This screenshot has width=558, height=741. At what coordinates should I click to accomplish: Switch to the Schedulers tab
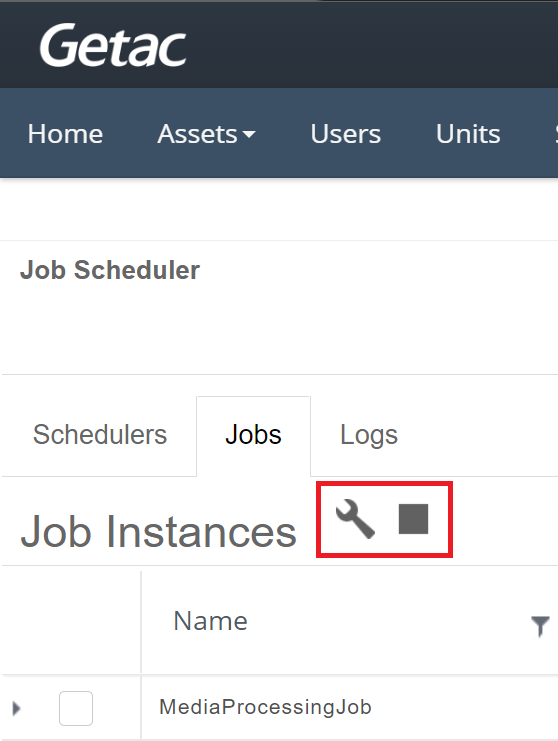coord(100,435)
